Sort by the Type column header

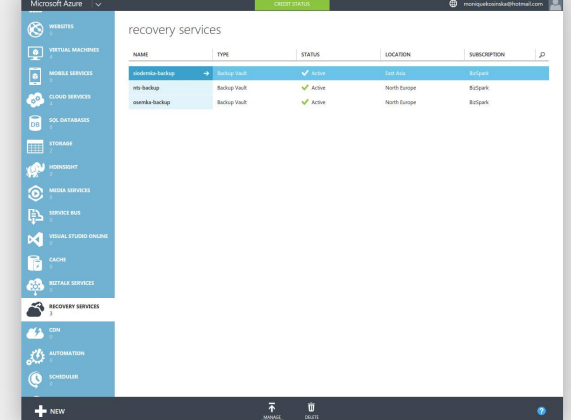(223, 55)
